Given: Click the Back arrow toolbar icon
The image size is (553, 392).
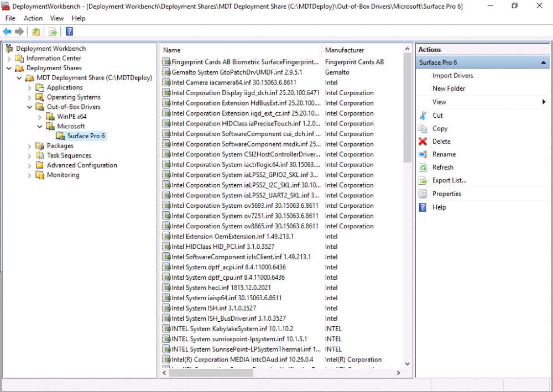Looking at the screenshot, I should 7,32.
